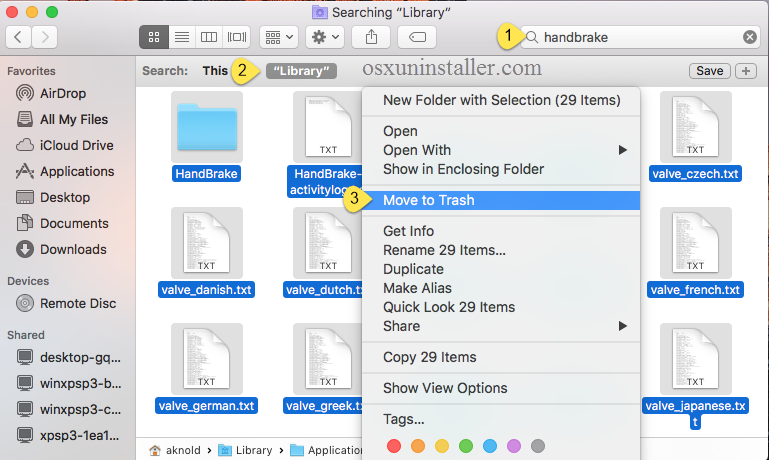The height and width of the screenshot is (460, 769).
Task: Click the Share toolbar button
Action: 371,37
